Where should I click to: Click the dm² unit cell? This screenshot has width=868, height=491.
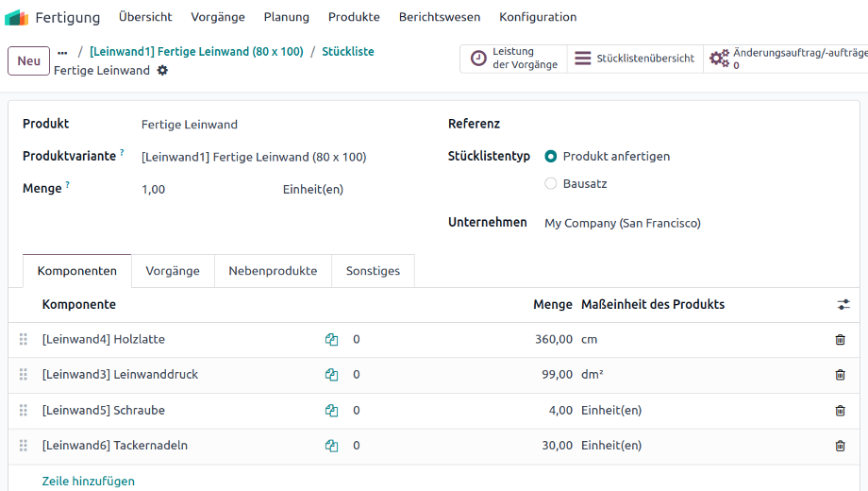coord(592,375)
